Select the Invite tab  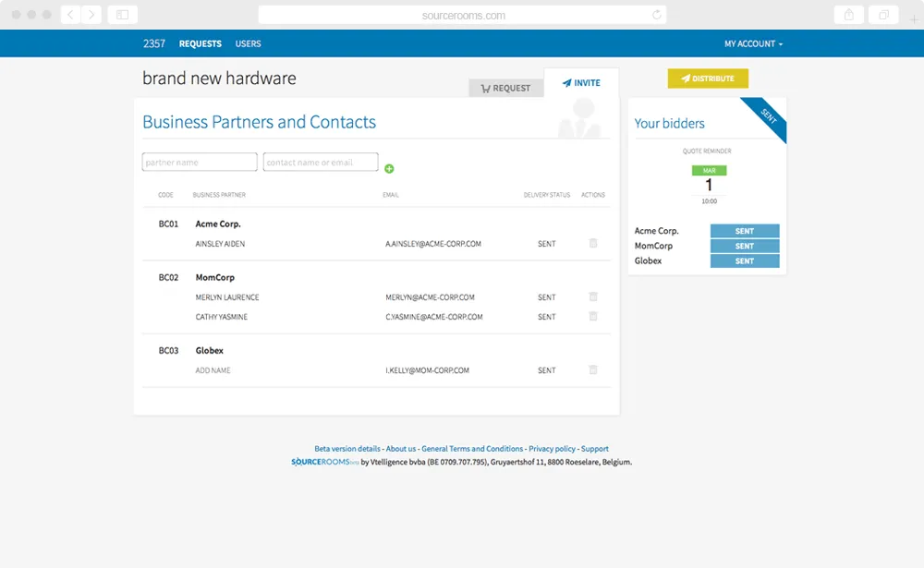(x=581, y=83)
